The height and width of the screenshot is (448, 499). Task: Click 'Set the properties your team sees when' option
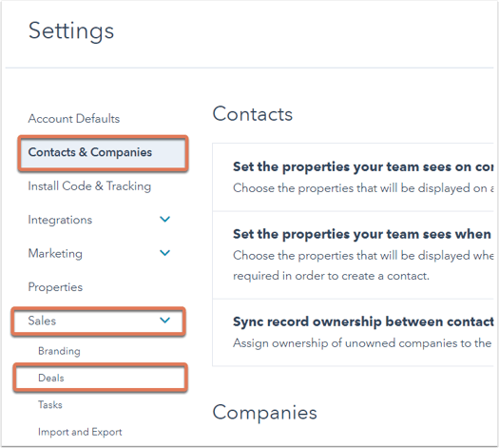[x=353, y=255]
